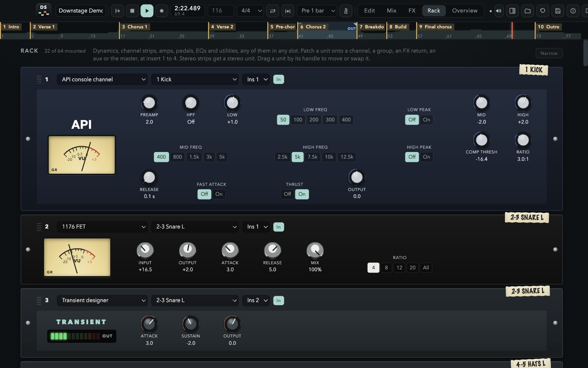588x368 pixels.
Task: Open the 1 Kick channel dropdown
Action: click(x=195, y=79)
